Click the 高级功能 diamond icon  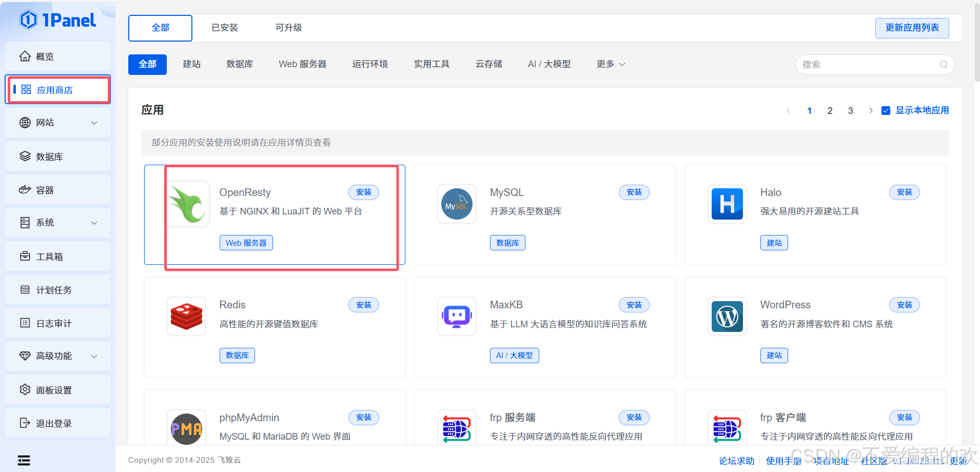pyautogui.click(x=25, y=356)
